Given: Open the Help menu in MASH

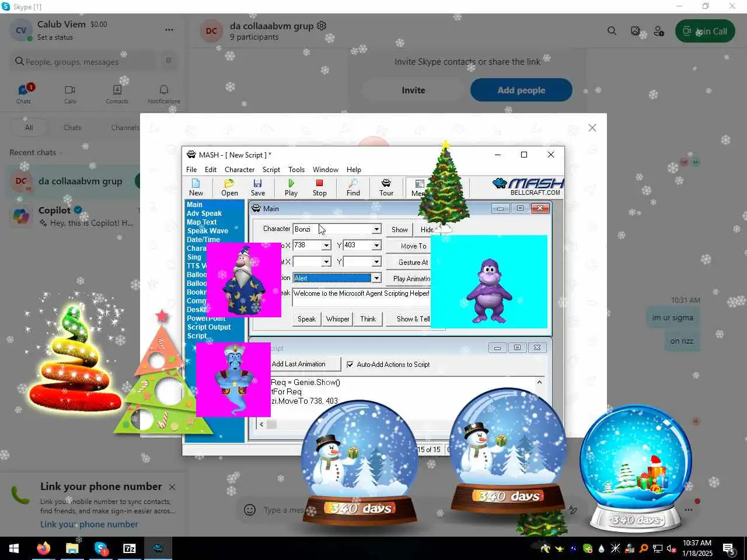Looking at the screenshot, I should click(354, 170).
